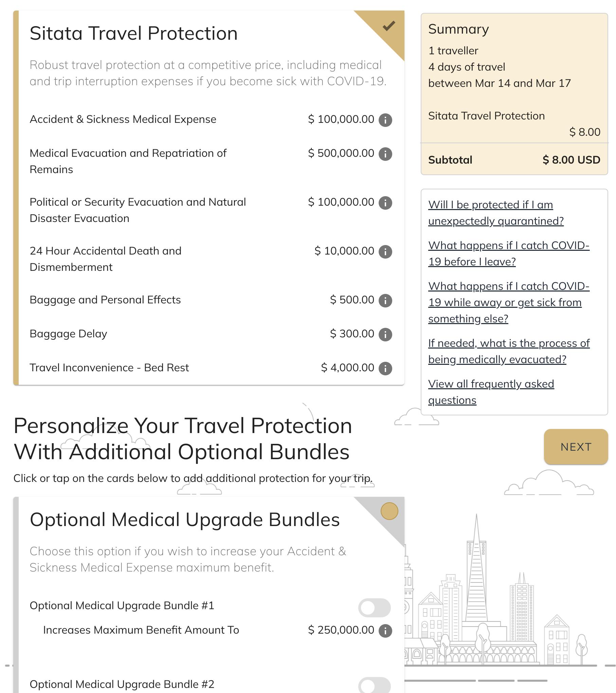Click info icon beside Baggage and Personal Effects
The image size is (616, 693).
[385, 300]
